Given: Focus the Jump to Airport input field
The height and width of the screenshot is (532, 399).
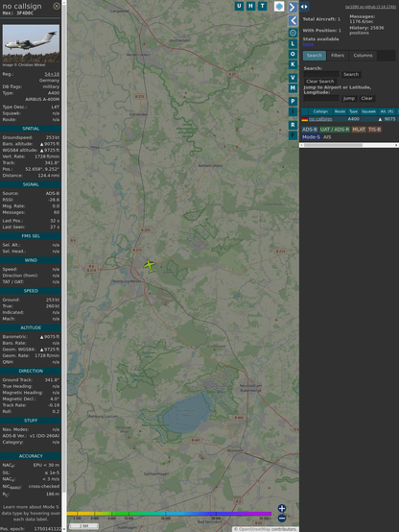Looking at the screenshot, I should (321, 98).
